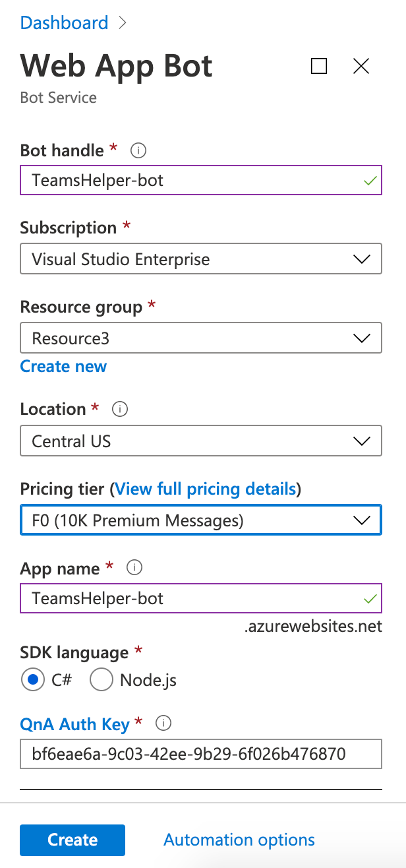Show the Location info tooltip icon
Viewport: 406px width, 868px height.
120,410
